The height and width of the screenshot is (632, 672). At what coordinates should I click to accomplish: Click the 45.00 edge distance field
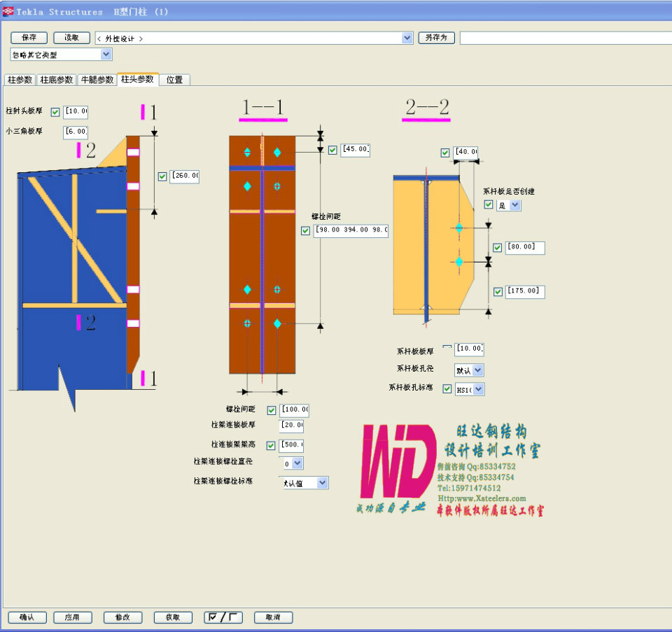(x=356, y=150)
